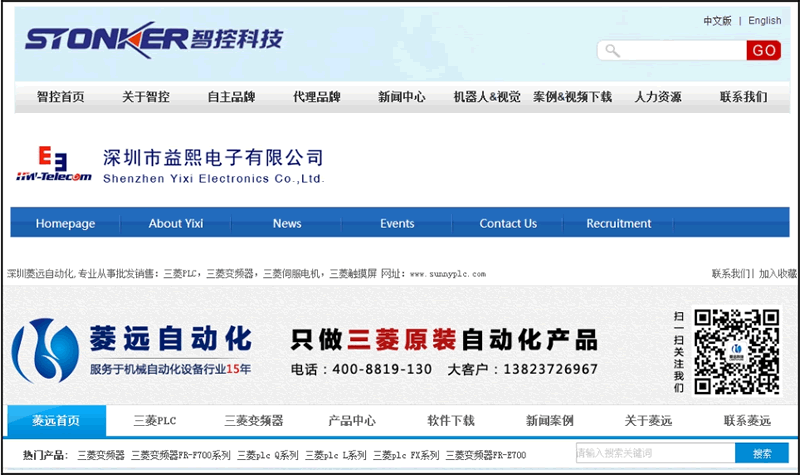The height and width of the screenshot is (475, 800).
Task: Open 新闻中心 menu item
Action: click(x=402, y=97)
